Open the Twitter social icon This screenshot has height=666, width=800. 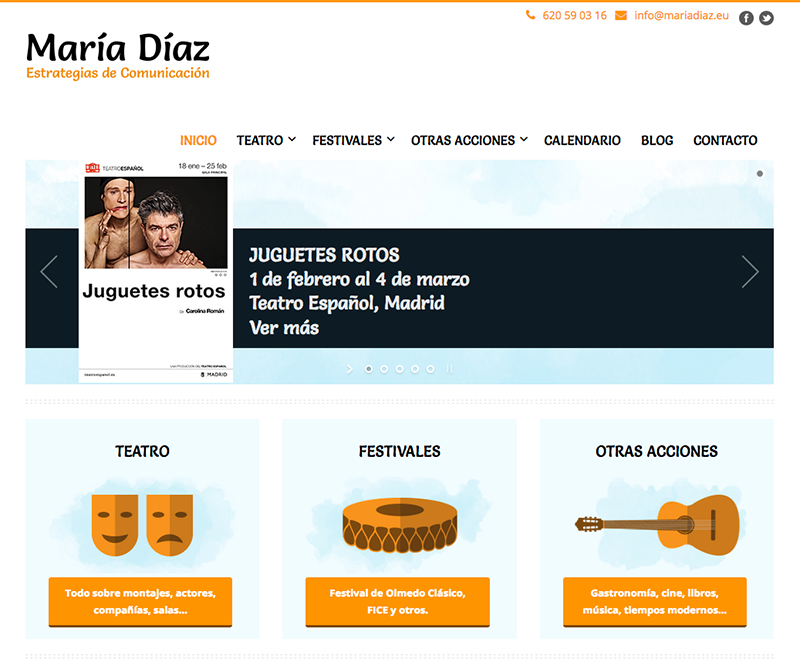766,18
